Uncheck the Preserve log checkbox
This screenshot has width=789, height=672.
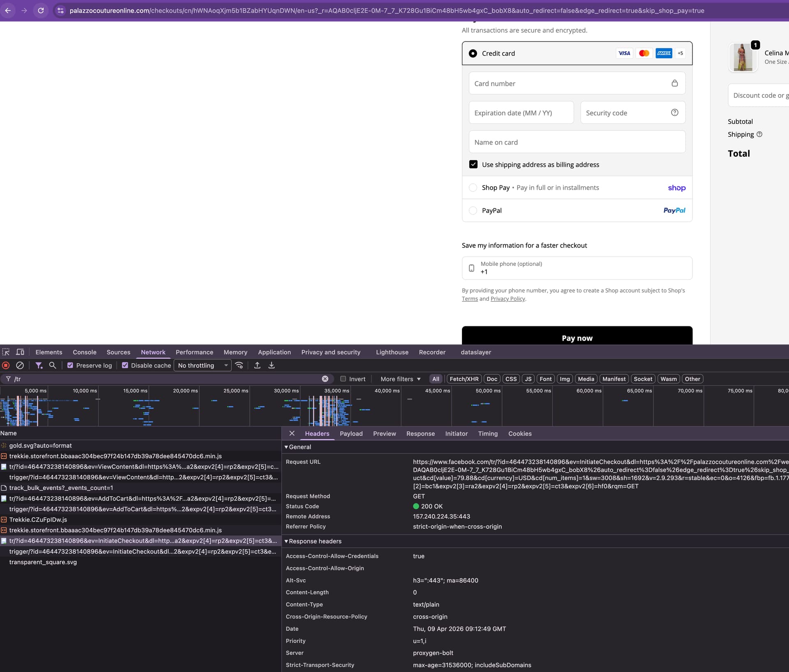coord(70,365)
